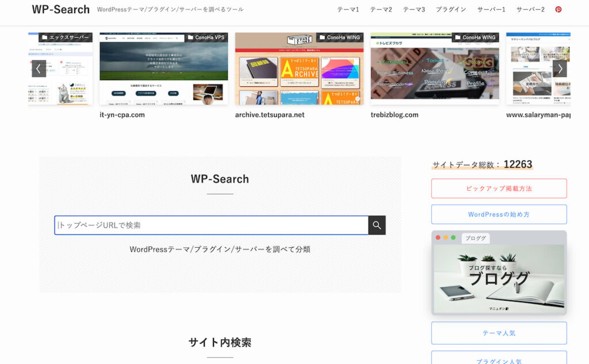Open archive.tetsupara.net site thumbnail

[x=299, y=68]
